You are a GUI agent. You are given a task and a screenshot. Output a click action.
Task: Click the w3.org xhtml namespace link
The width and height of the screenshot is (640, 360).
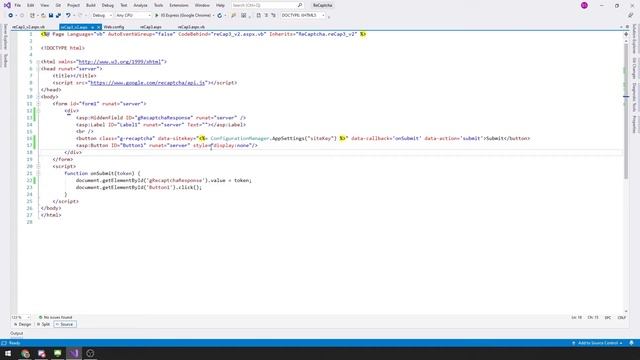point(120,62)
